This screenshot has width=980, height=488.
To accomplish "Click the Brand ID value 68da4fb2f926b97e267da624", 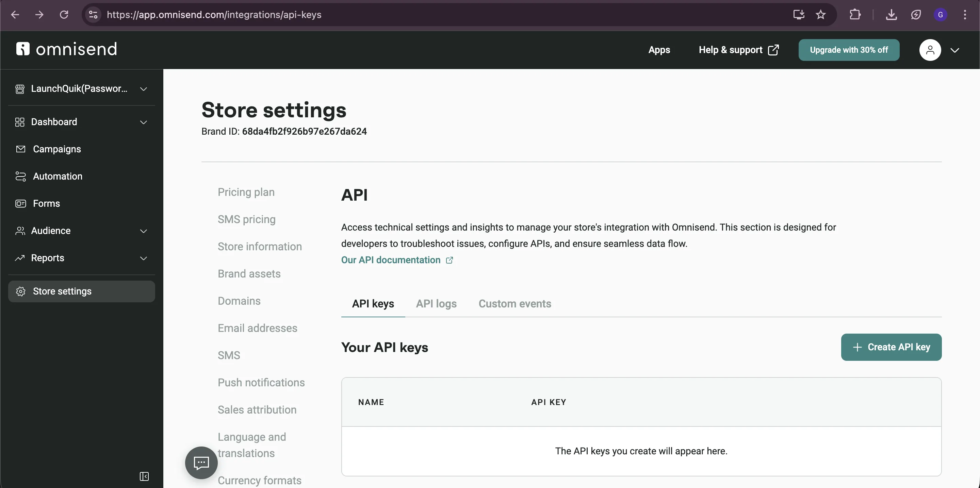I will [x=304, y=132].
